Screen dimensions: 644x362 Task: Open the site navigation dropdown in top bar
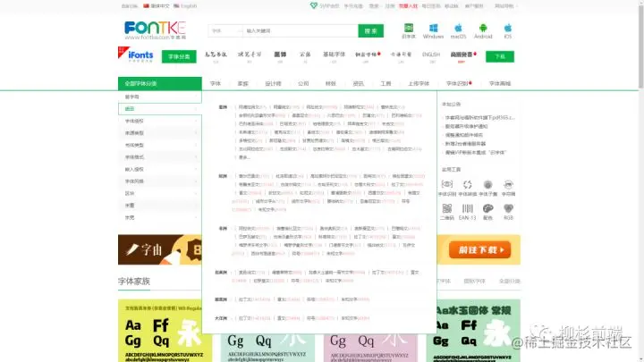pyautogui.click(x=505, y=5)
